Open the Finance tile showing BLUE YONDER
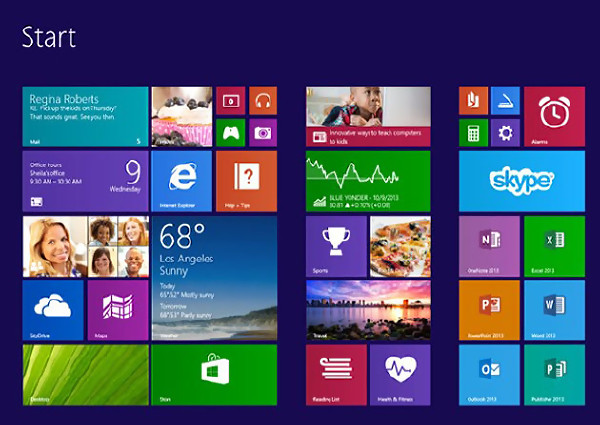600x425 pixels. [368, 181]
